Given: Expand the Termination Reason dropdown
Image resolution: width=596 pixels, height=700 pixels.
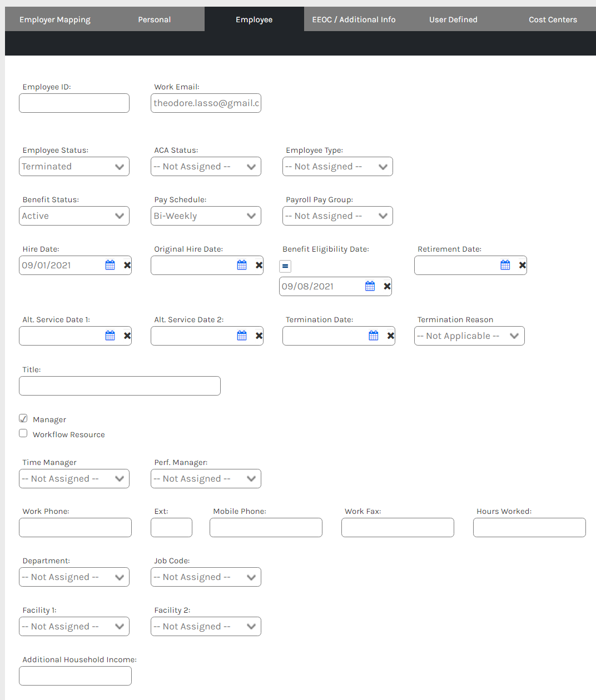Looking at the screenshot, I should tap(469, 336).
